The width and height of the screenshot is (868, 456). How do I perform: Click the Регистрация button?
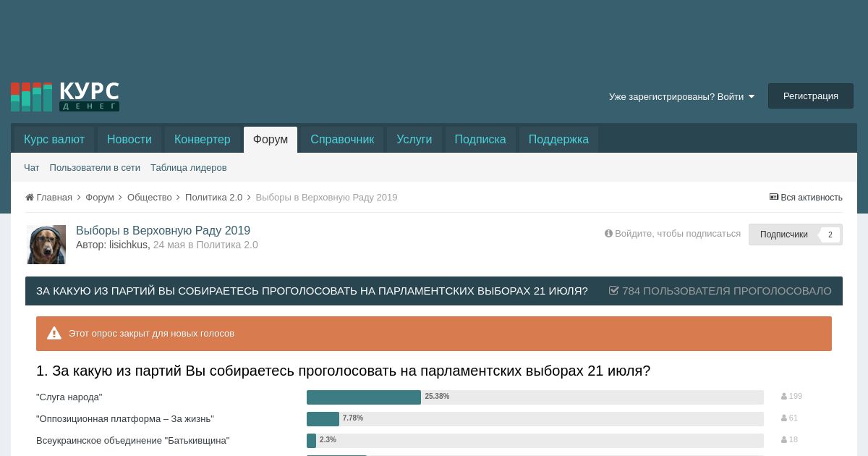tap(811, 96)
